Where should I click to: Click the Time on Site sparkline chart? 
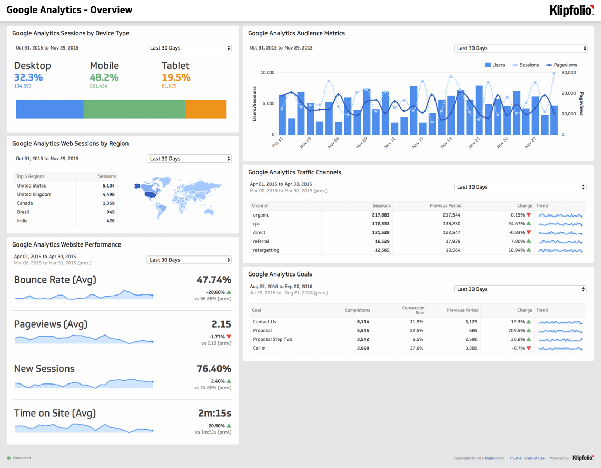(84, 428)
